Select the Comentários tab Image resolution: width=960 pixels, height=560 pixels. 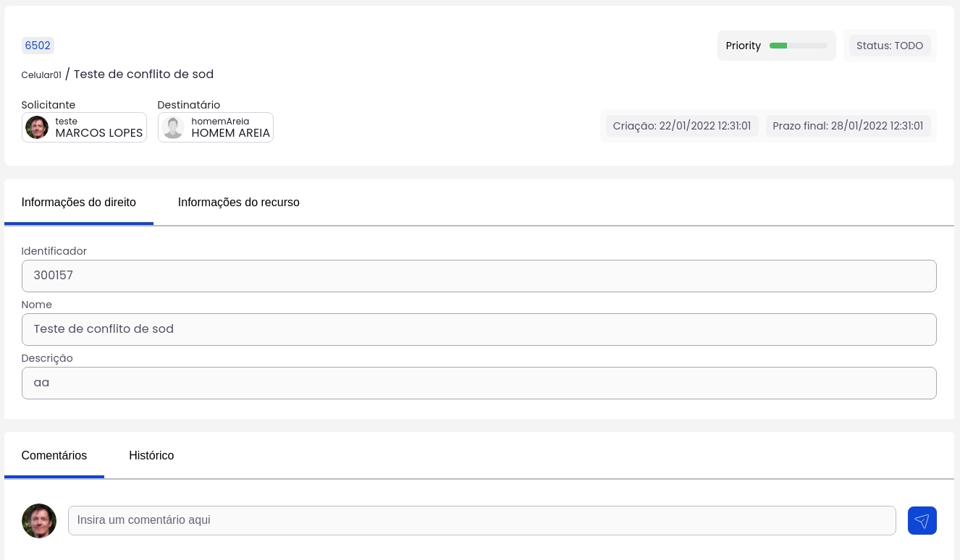[54, 456]
